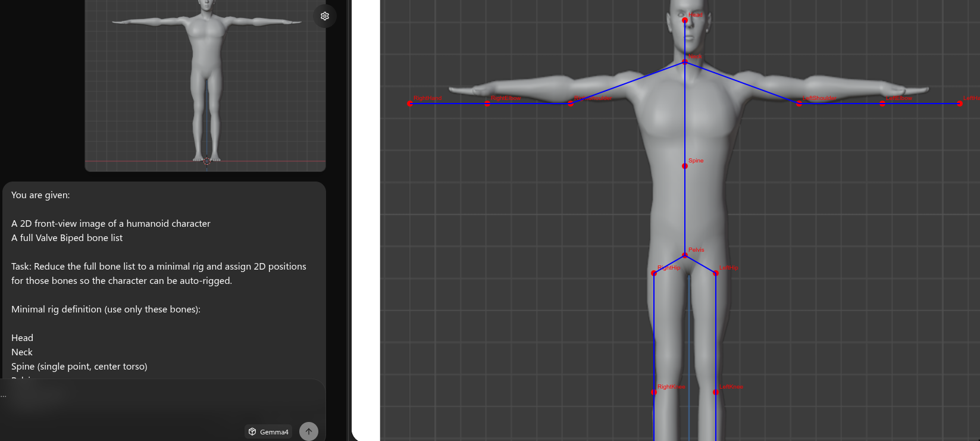Click the RightKnee bone label on the skeleton
980x441 pixels.
(x=671, y=387)
